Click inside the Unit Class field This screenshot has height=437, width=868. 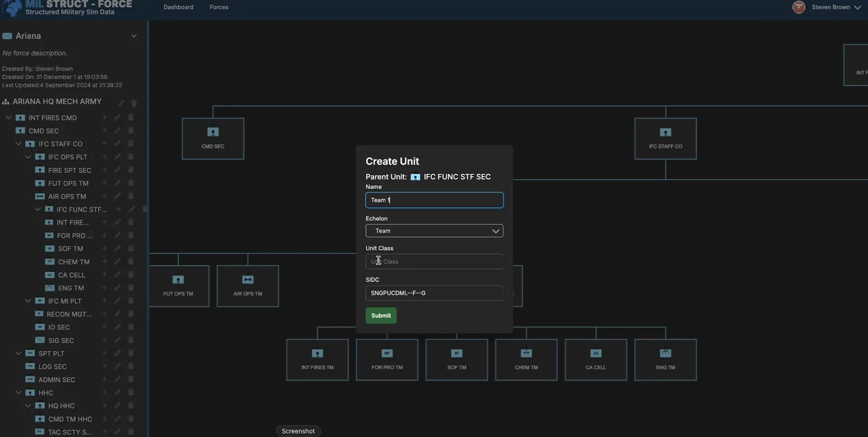434,261
